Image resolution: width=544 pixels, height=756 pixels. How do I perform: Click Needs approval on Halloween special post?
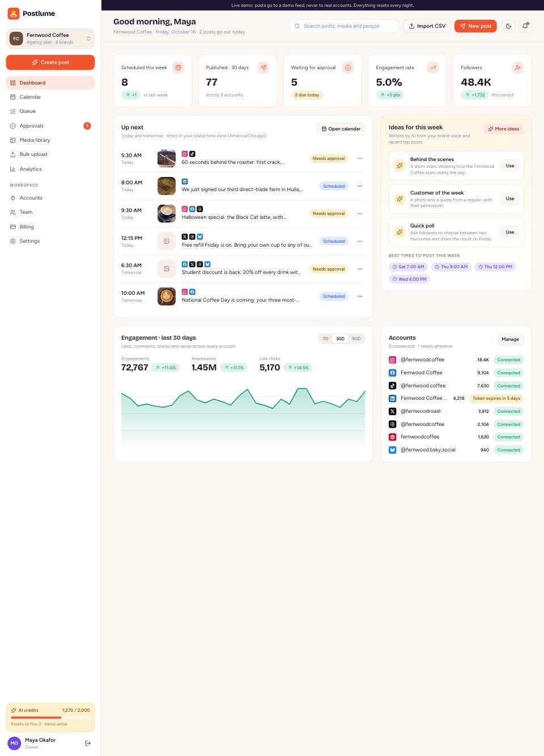[x=329, y=214]
